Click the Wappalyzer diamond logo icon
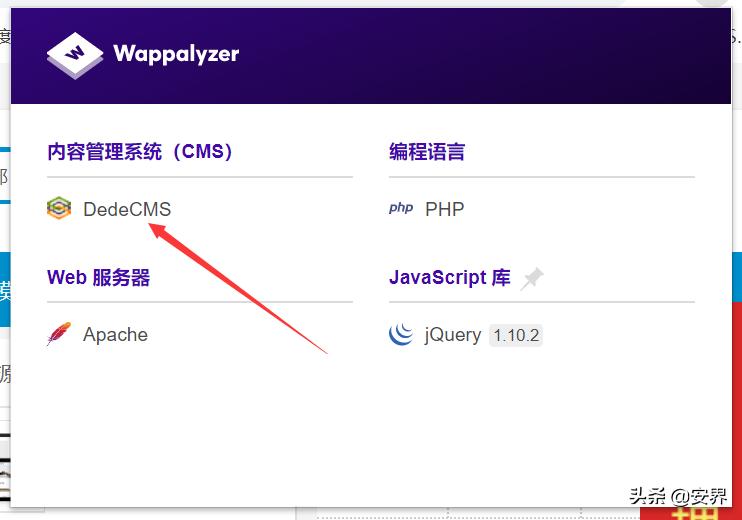Viewport: 742px width, 520px height. click(75, 55)
